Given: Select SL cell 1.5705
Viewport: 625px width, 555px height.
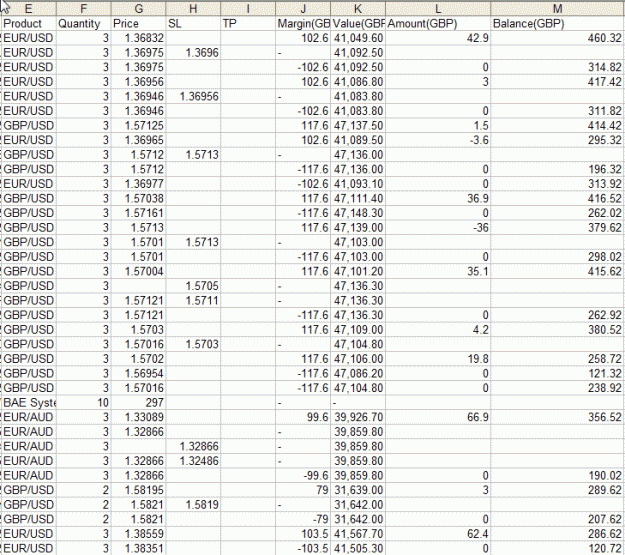Looking at the screenshot, I should (x=193, y=286).
